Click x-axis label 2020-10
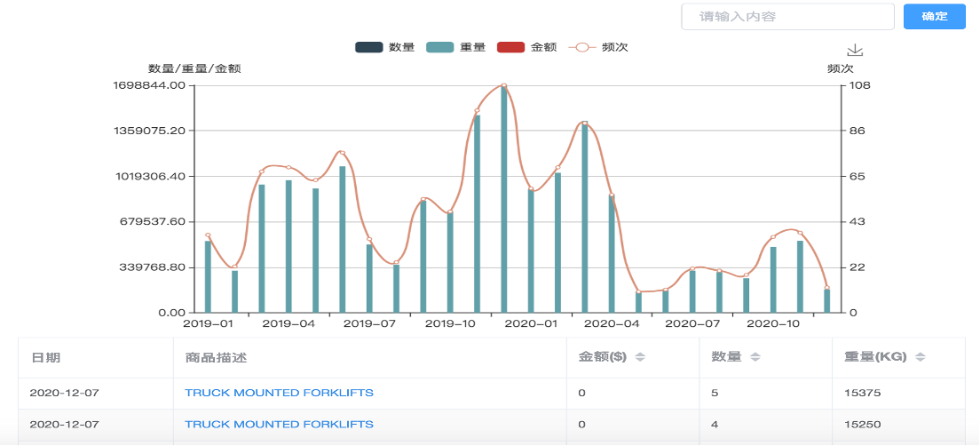Viewport: 980px width, 446px height. pyautogui.click(x=773, y=324)
